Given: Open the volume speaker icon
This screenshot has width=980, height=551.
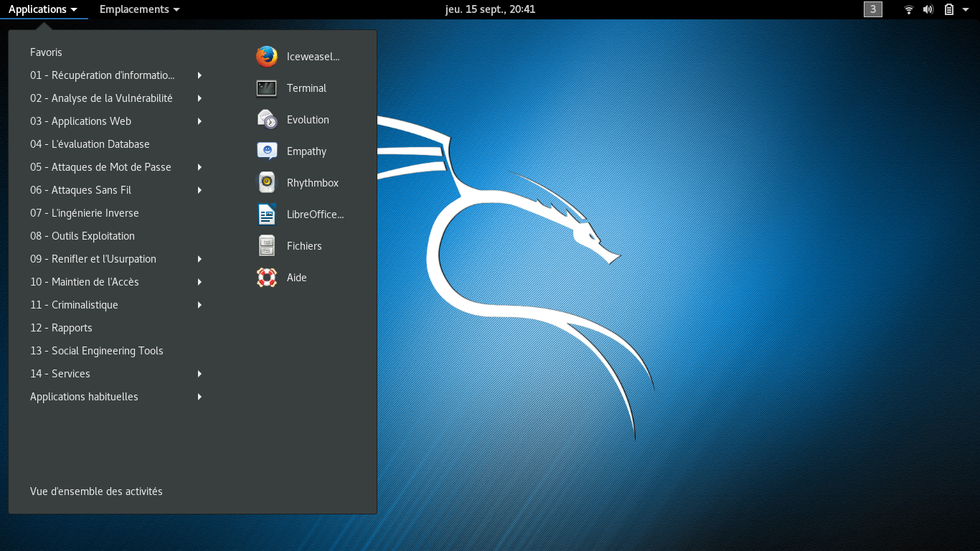Looking at the screenshot, I should 928,9.
